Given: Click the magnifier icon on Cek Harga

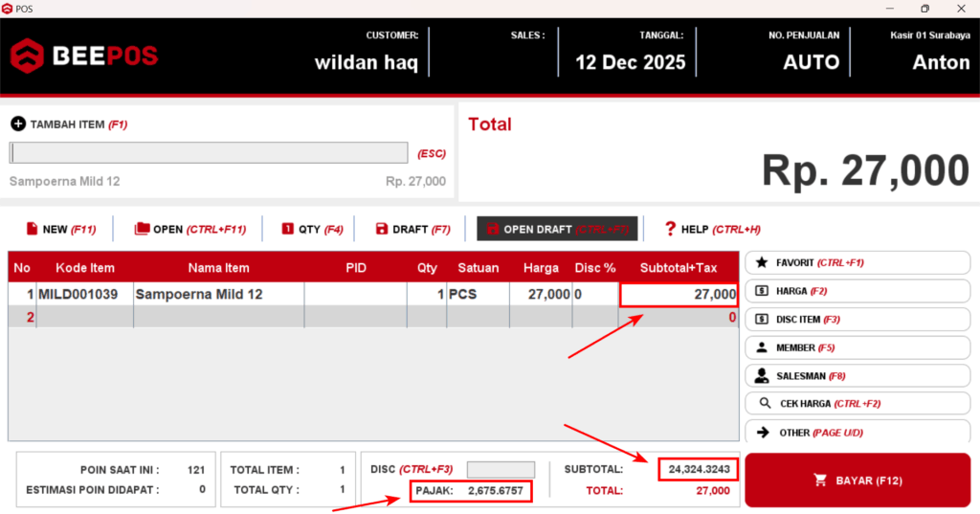Looking at the screenshot, I should [x=764, y=404].
